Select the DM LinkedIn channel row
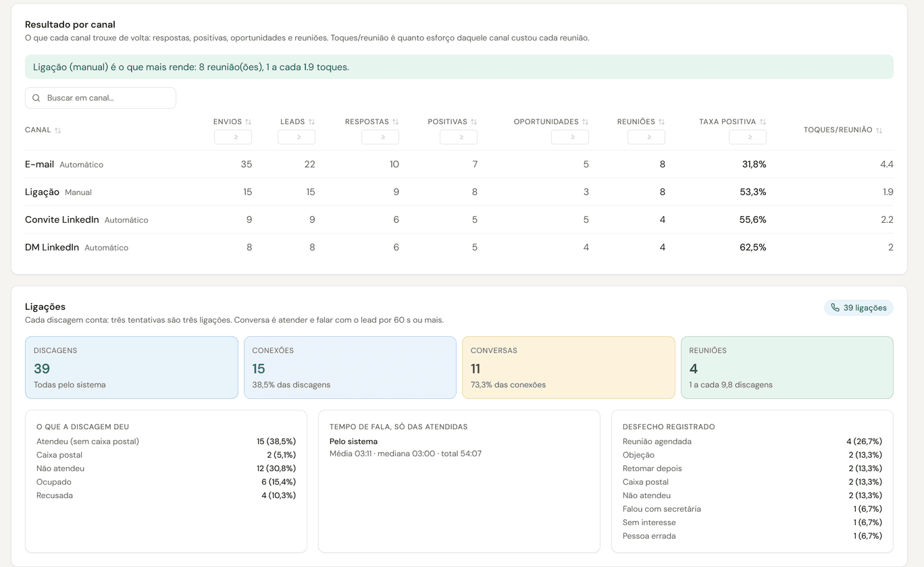Viewport: 924px width, 567px height. click(459, 248)
